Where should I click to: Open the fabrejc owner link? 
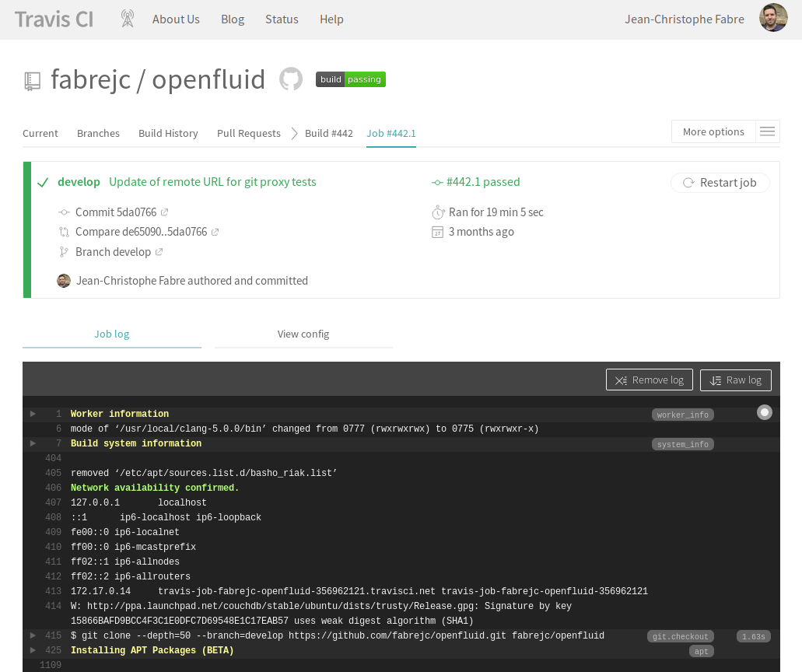(x=90, y=80)
